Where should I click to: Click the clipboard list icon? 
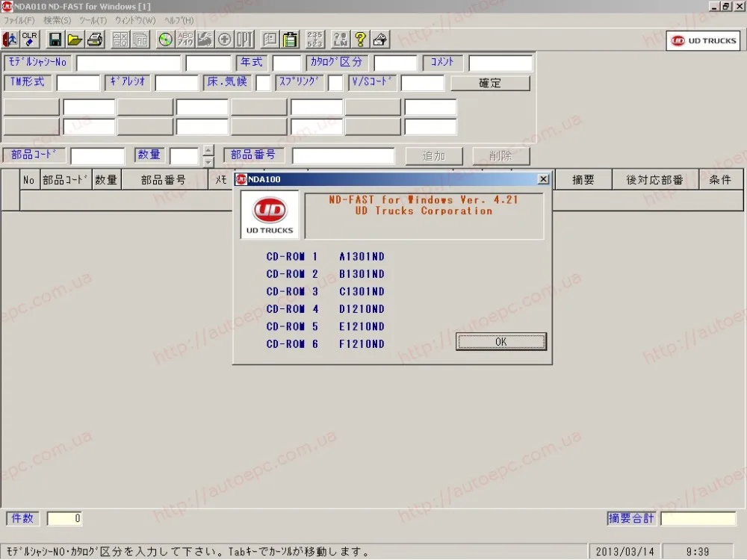click(x=290, y=40)
